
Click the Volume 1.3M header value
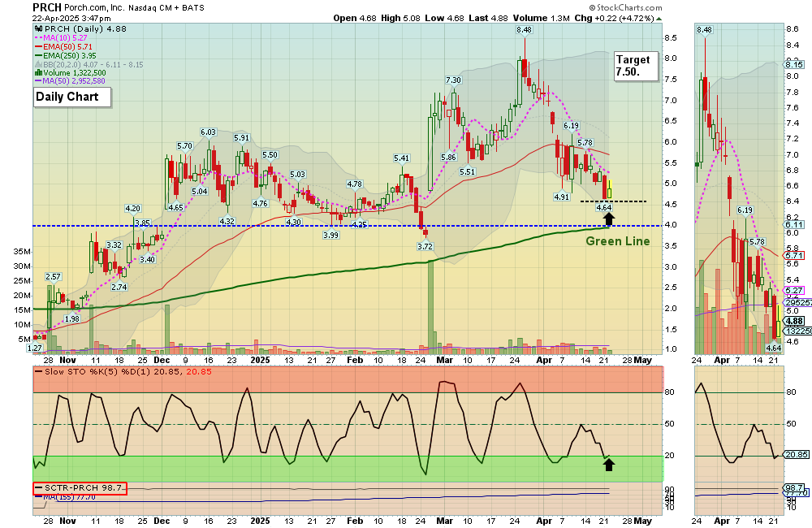(x=541, y=18)
